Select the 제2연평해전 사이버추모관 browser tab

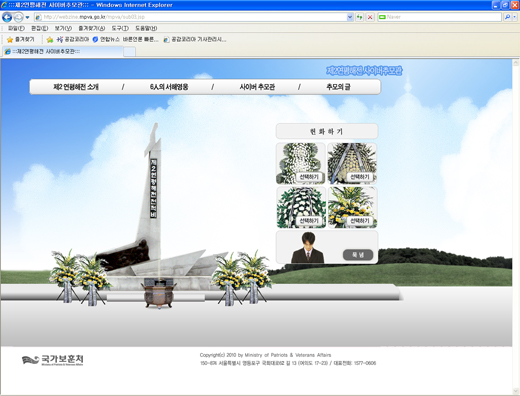(x=63, y=51)
